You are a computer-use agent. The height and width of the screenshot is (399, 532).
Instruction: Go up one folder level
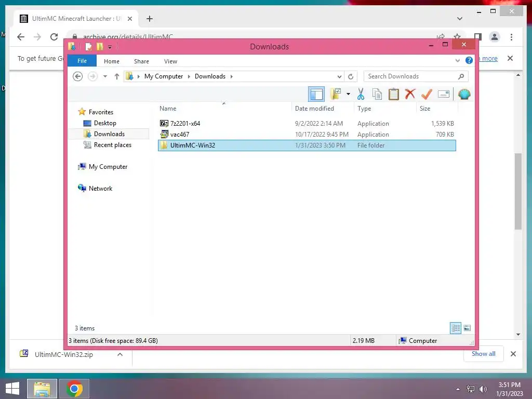point(117,76)
